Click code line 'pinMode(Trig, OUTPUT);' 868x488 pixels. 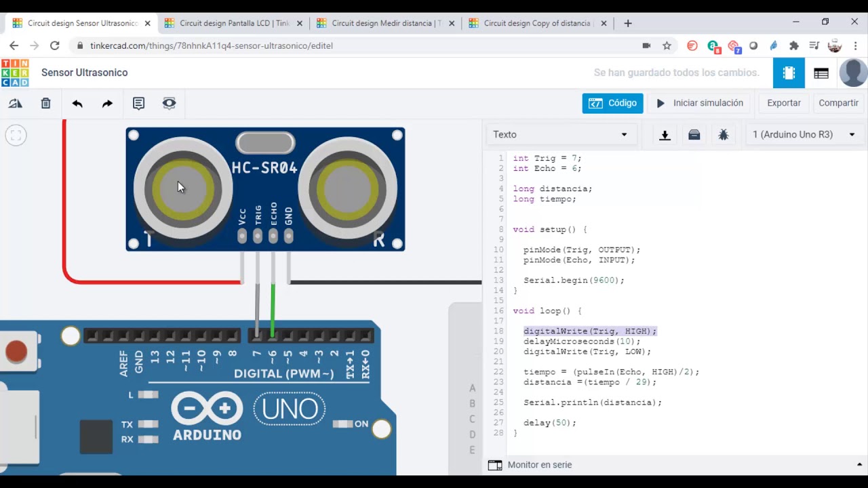[x=582, y=249]
